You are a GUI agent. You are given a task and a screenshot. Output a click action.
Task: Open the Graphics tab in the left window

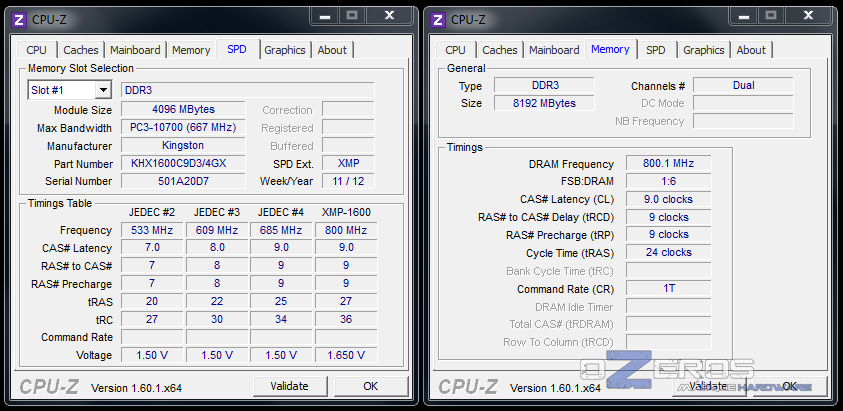[x=285, y=50]
